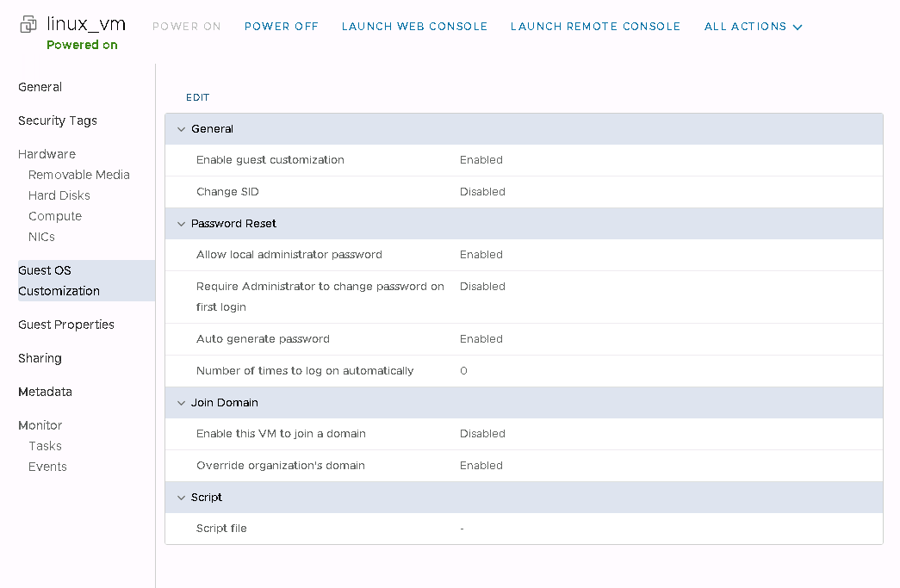900x588 pixels.
Task: Open the All Actions dropdown
Action: [753, 27]
